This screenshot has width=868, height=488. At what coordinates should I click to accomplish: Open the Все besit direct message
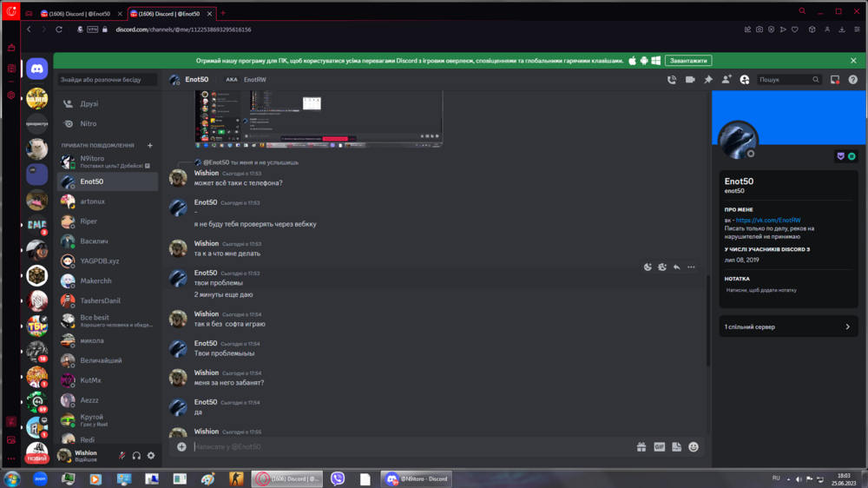coord(108,320)
